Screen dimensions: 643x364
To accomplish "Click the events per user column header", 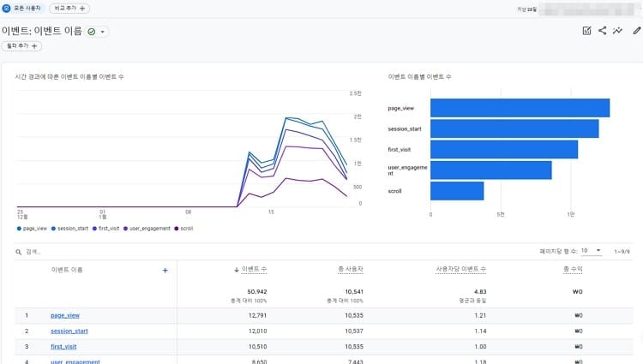I will click(x=460, y=270).
